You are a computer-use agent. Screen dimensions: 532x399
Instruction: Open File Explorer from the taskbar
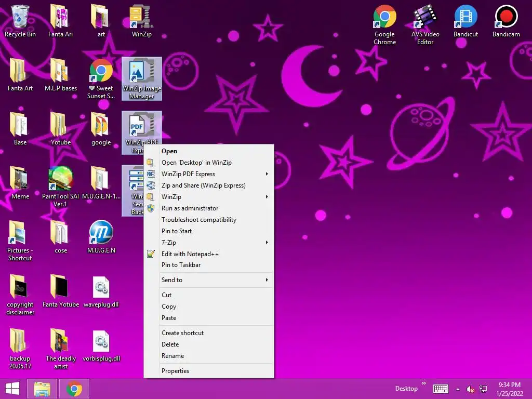(42, 389)
